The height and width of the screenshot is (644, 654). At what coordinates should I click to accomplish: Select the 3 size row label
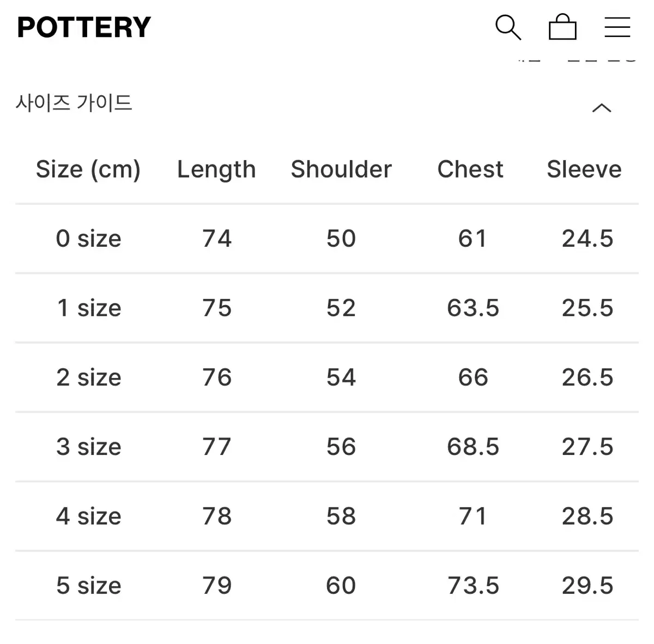tap(88, 447)
